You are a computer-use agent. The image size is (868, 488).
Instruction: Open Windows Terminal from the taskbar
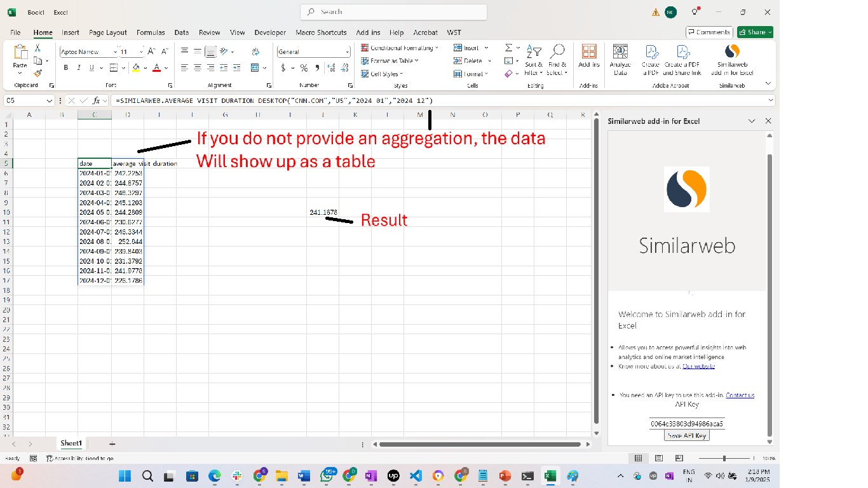click(527, 476)
